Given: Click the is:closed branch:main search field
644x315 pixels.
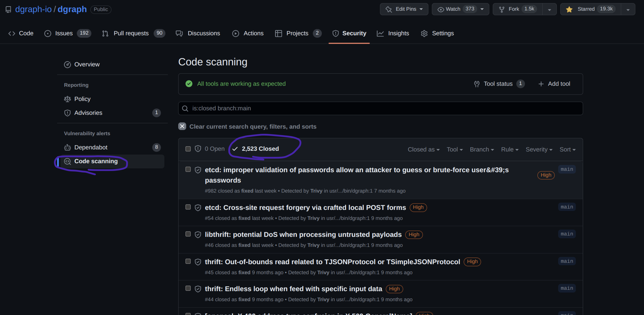Looking at the screenshot, I should coord(380,109).
